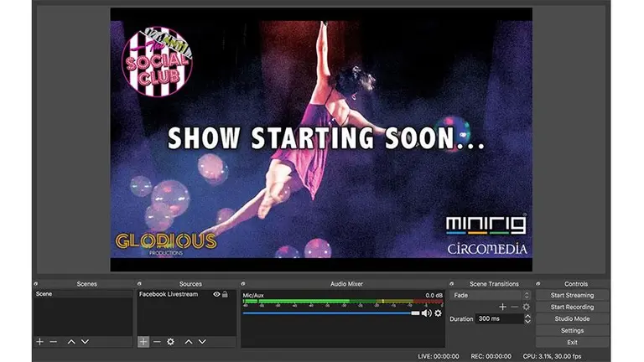Viewport: 644px width, 362px height.
Task: Toggle lock on Facebook Livestream source
Action: [226, 295]
